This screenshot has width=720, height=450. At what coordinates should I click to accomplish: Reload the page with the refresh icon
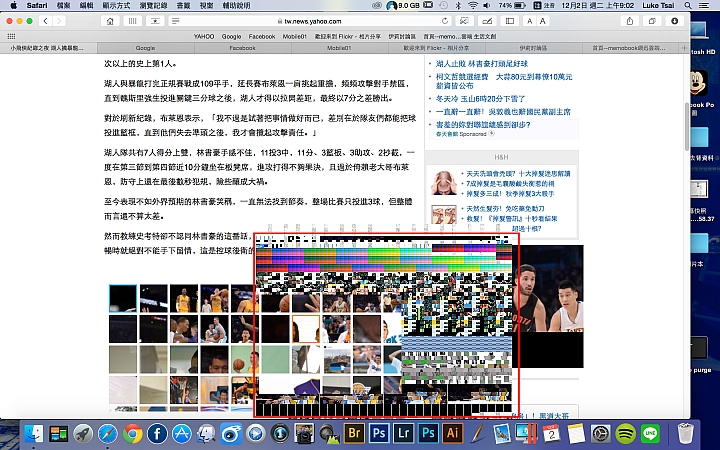point(444,21)
